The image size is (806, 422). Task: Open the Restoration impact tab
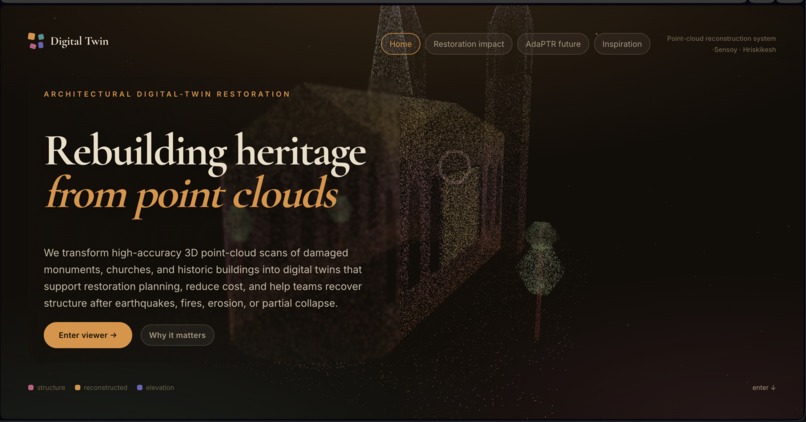click(x=468, y=44)
